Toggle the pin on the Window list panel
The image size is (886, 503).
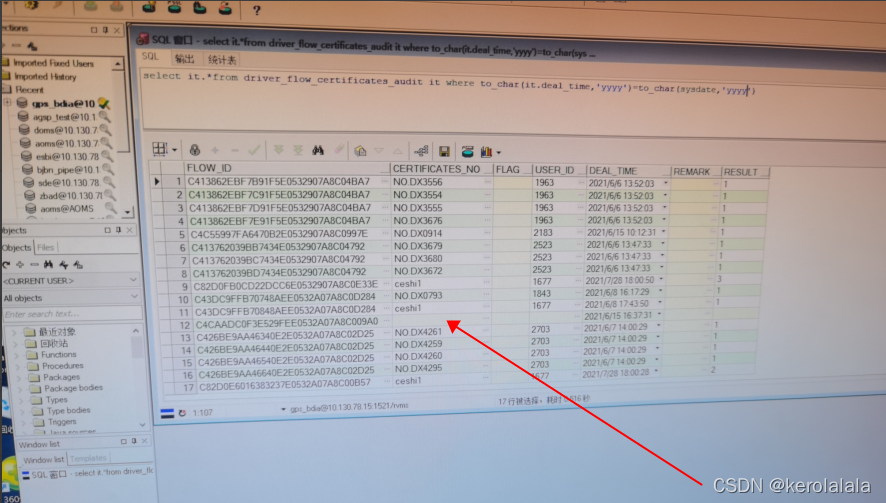pyautogui.click(x=134, y=441)
